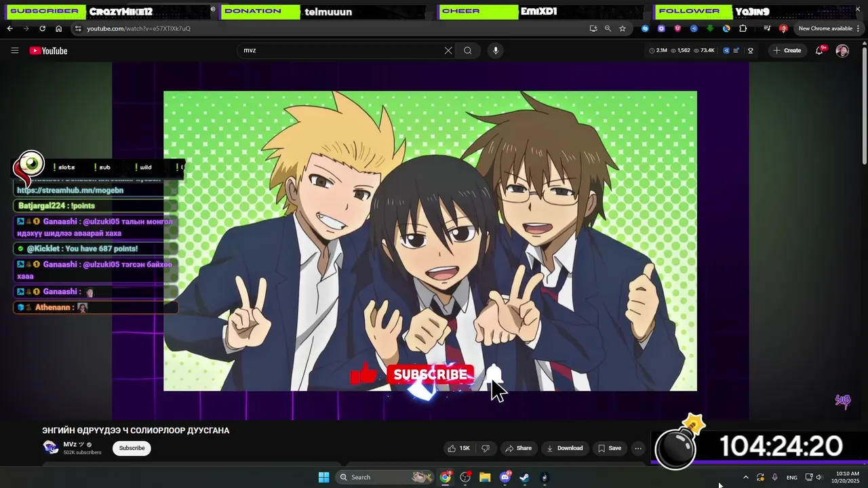Open the MVz channel avatar

click(50, 447)
